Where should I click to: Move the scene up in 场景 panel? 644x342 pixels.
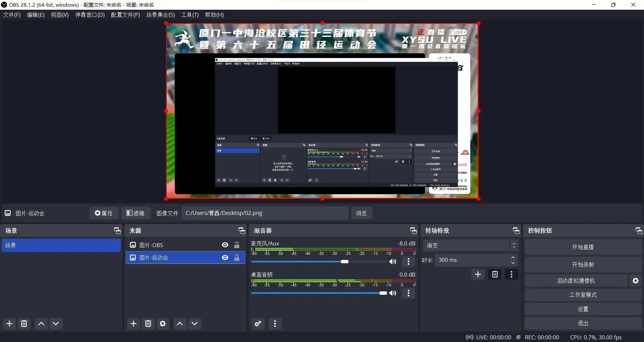[x=41, y=324]
